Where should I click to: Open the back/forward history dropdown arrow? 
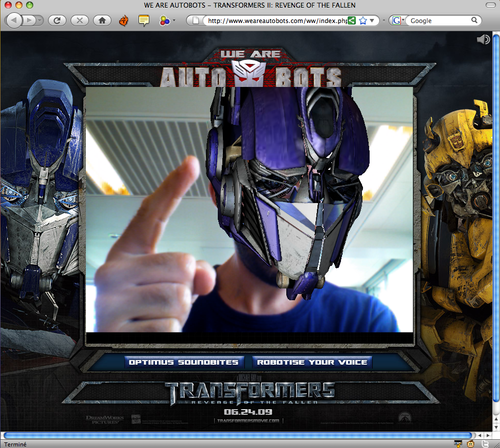(x=40, y=21)
